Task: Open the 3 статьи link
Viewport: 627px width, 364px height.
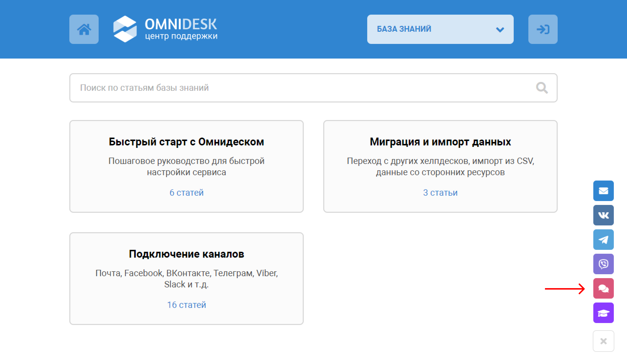Action: pyautogui.click(x=440, y=193)
